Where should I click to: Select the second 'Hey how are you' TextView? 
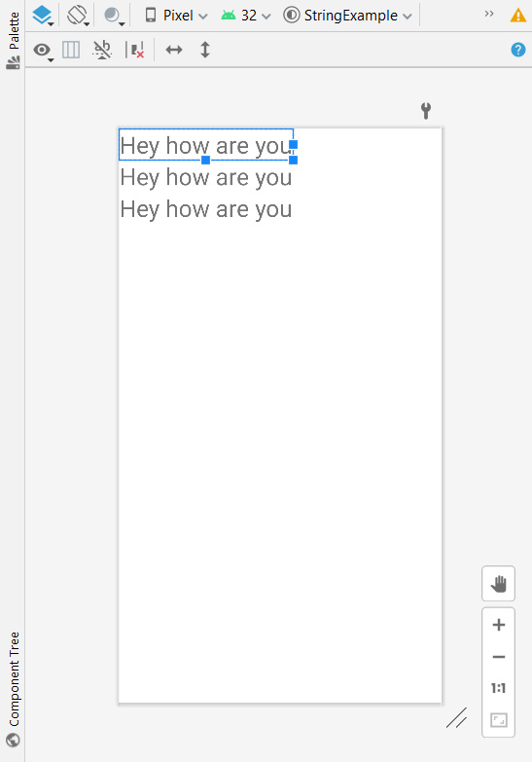pos(206,178)
